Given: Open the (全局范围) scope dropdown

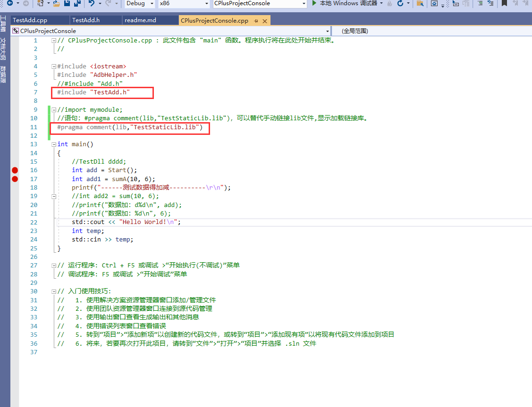Looking at the screenshot, I should click(431, 31).
